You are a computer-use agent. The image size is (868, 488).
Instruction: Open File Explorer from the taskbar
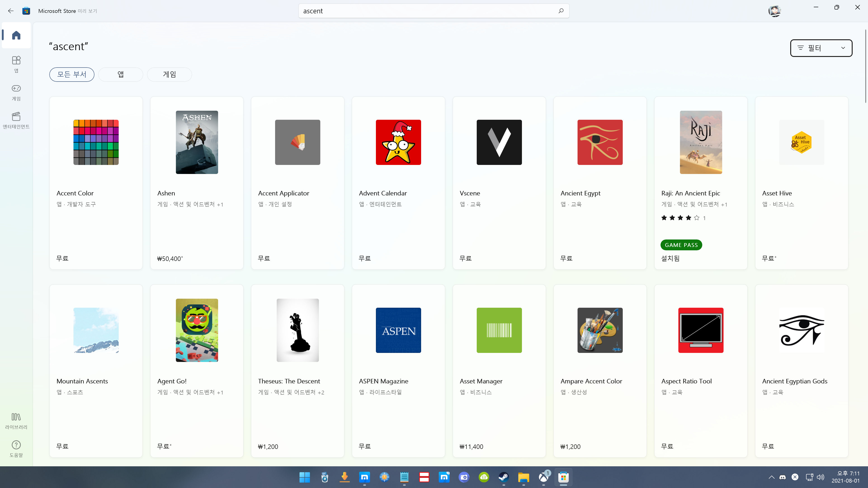click(524, 477)
